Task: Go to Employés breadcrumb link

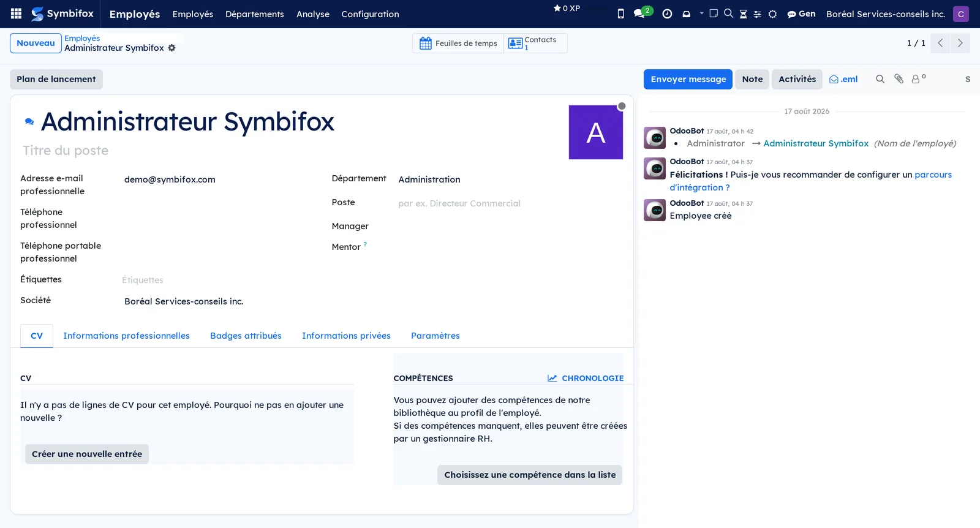Action: pyautogui.click(x=82, y=38)
